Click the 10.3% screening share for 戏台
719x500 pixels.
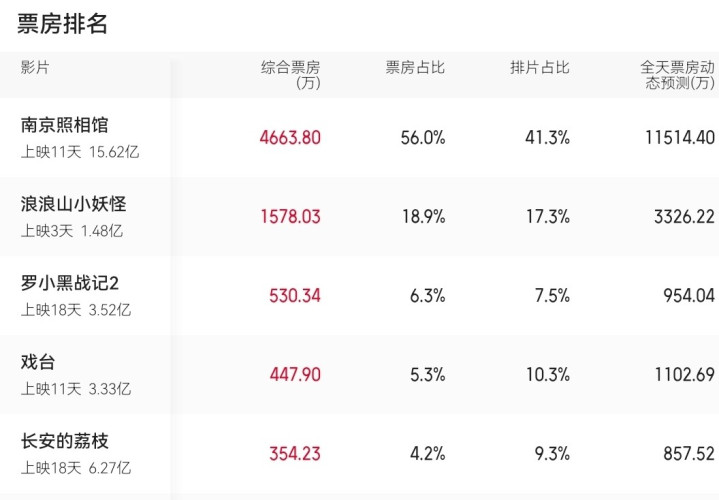[548, 374]
